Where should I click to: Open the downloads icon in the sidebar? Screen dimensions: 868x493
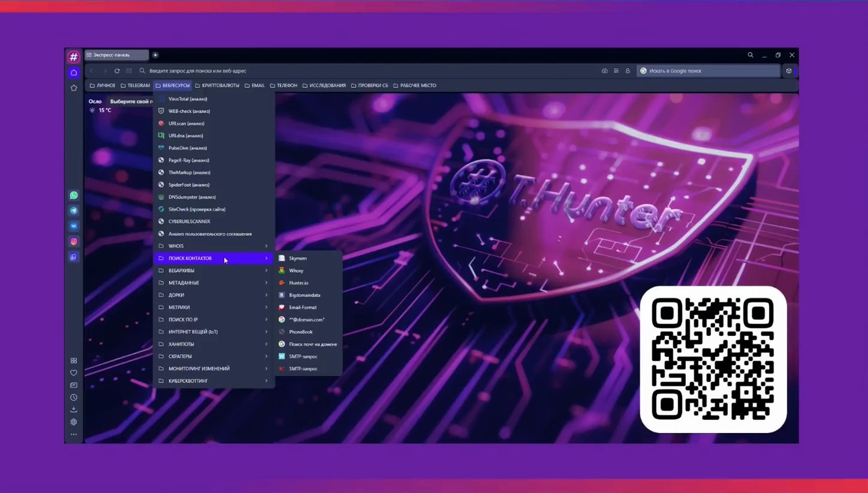click(74, 410)
